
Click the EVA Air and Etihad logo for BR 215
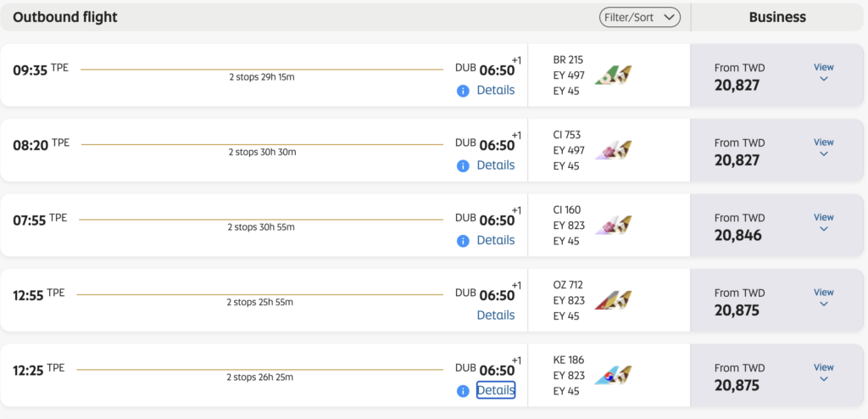coord(614,75)
